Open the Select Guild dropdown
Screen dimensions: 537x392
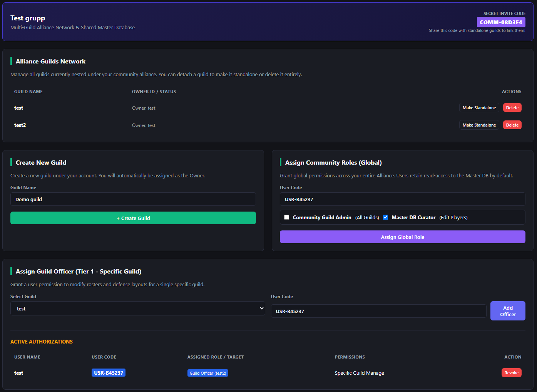[x=137, y=309]
